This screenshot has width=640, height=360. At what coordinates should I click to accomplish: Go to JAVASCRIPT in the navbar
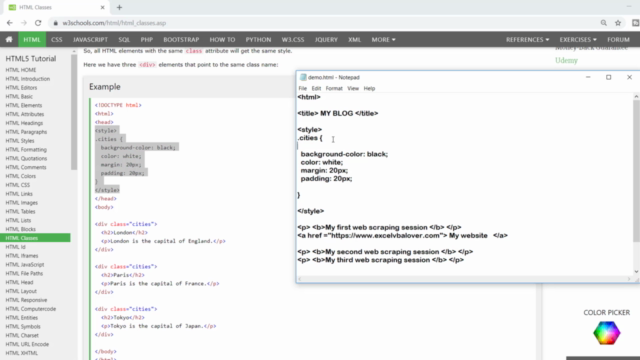90,40
